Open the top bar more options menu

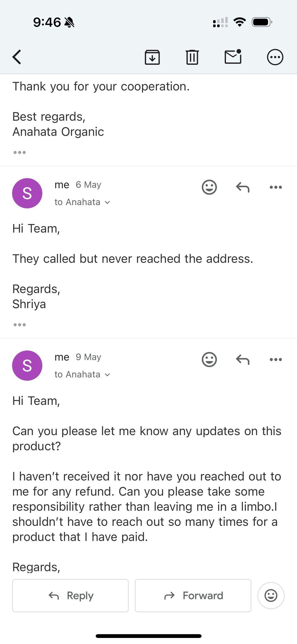point(275,57)
